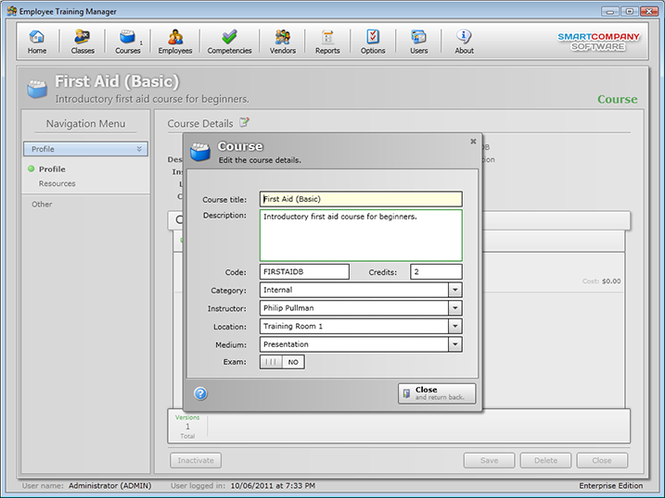
Task: Select Other in the navigation menu
Action: (x=42, y=204)
